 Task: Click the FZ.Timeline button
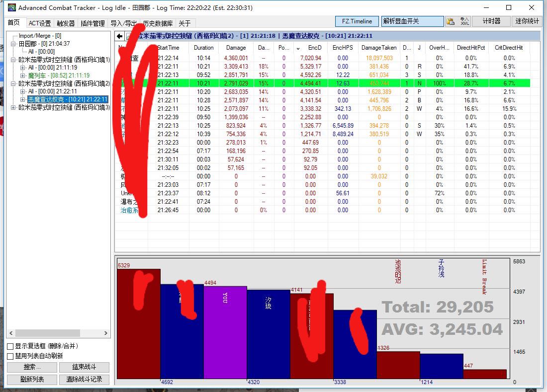[357, 21]
